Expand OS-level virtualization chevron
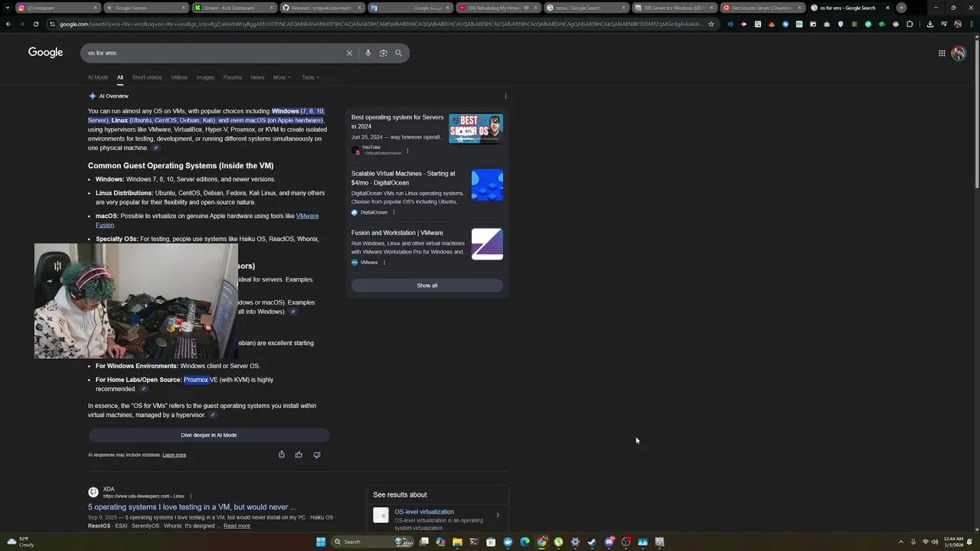This screenshot has height=551, width=980. [498, 515]
